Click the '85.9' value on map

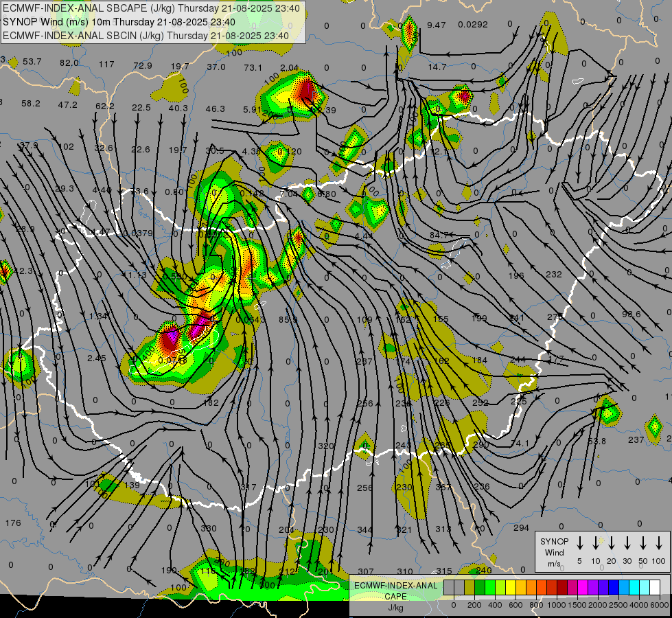[288, 320]
